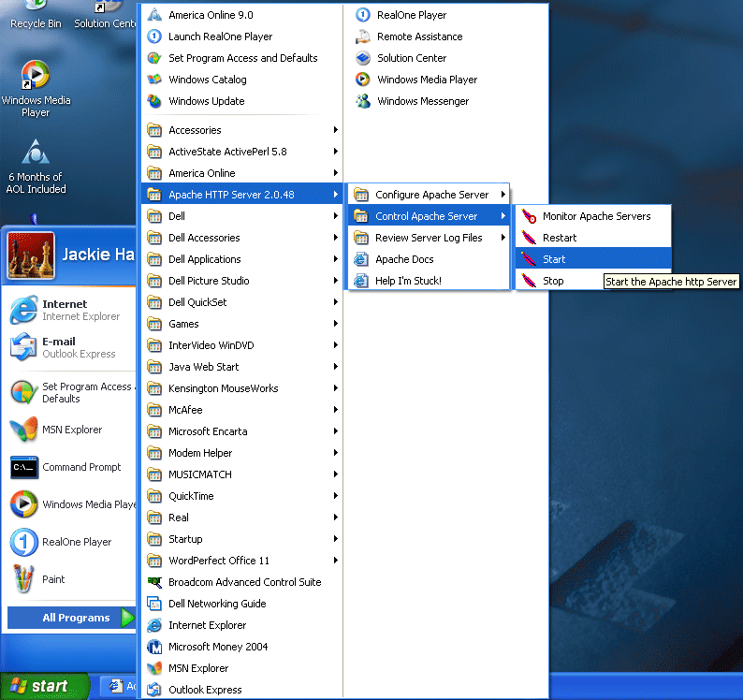
Task: Expand Configure Apache Server submenu
Action: [x=429, y=195]
